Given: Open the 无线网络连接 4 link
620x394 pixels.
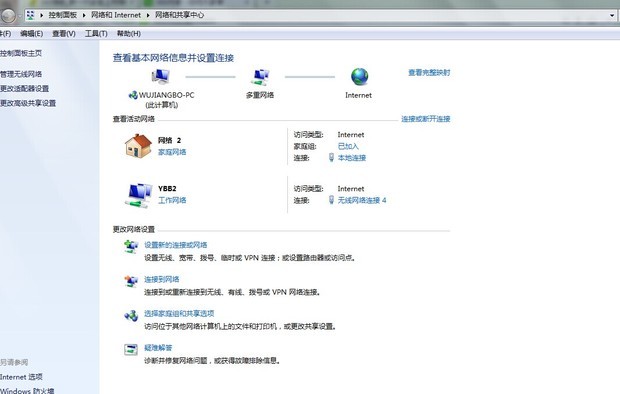Looking at the screenshot, I should 362,200.
